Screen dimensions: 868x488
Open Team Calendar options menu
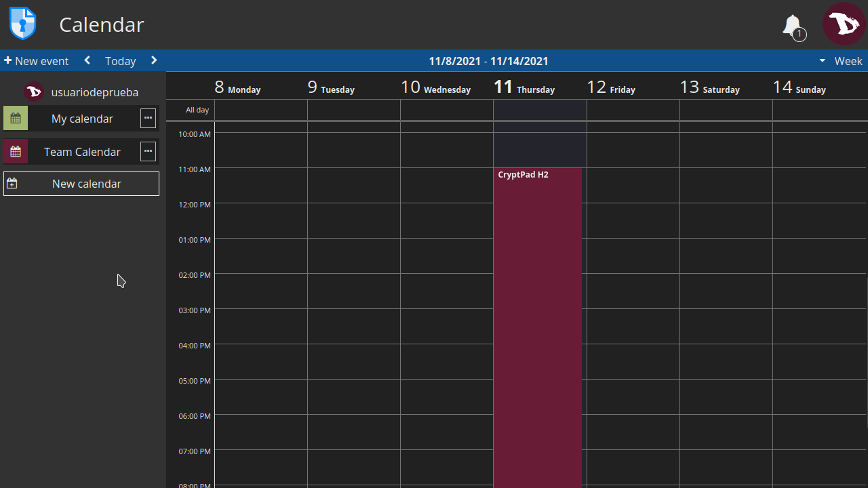[x=148, y=151]
